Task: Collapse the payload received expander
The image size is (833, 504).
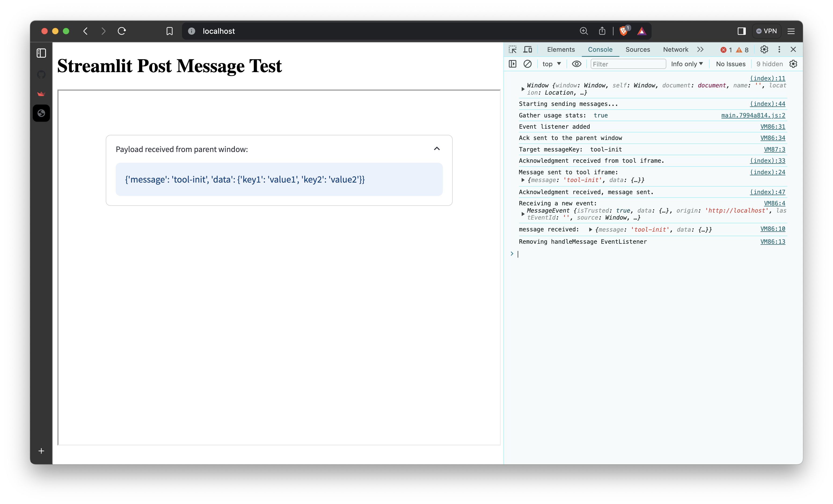Action: (x=437, y=149)
